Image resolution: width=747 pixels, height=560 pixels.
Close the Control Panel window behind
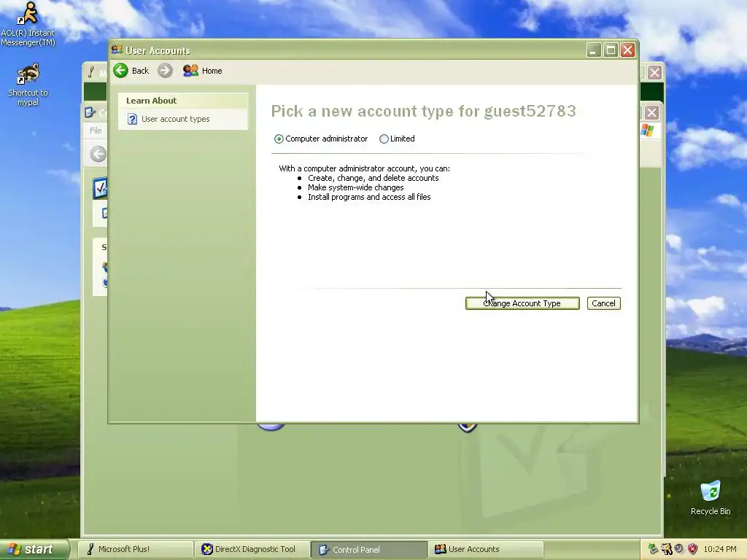651,113
